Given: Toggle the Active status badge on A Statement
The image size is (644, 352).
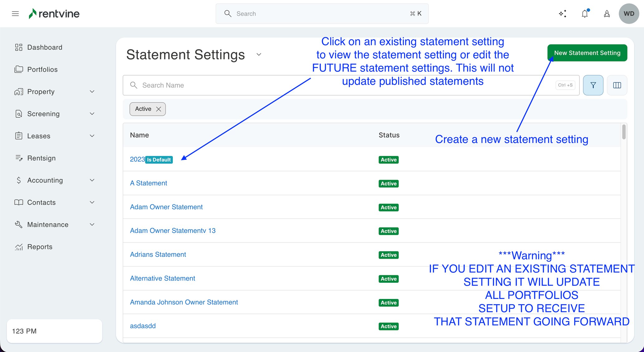Looking at the screenshot, I should 388,183.
